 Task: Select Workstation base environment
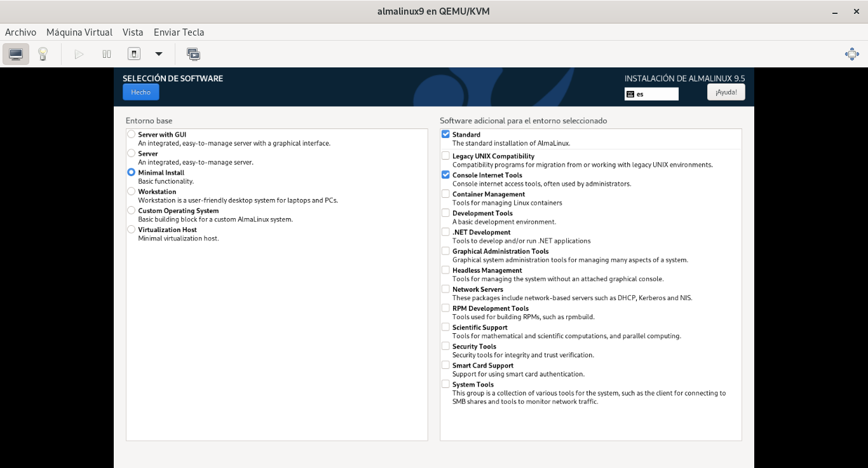click(x=131, y=191)
